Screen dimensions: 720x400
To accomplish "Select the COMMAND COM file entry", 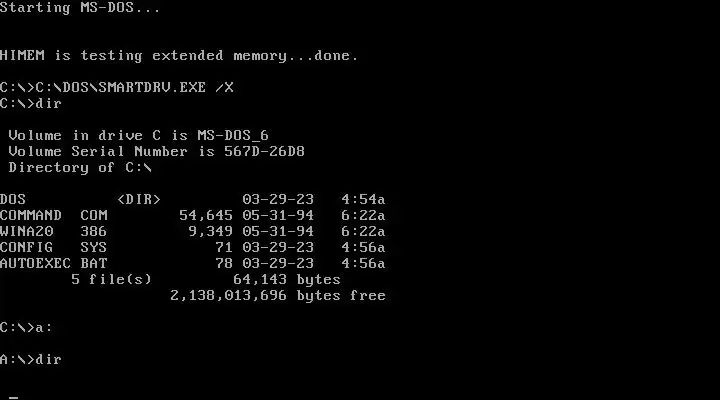I will tap(192, 215).
